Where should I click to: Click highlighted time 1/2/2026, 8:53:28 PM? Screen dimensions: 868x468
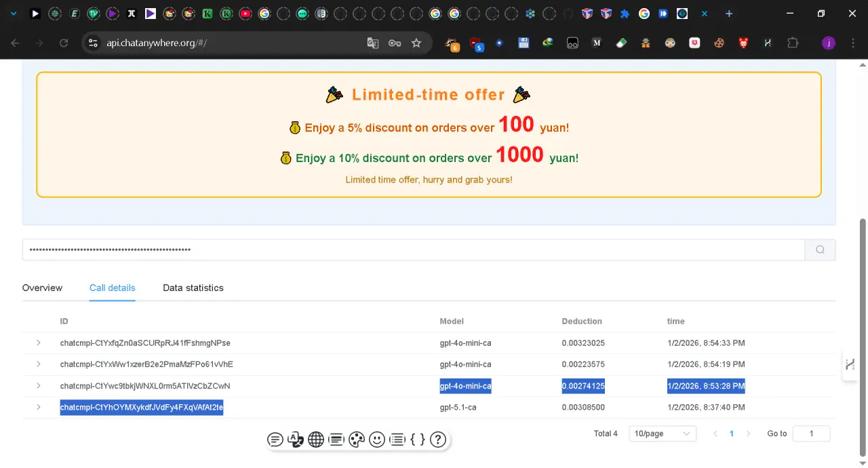pyautogui.click(x=706, y=386)
